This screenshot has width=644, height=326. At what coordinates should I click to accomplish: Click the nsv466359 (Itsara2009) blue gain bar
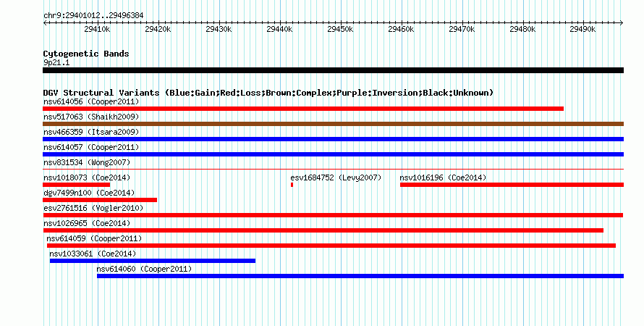click(x=333, y=139)
